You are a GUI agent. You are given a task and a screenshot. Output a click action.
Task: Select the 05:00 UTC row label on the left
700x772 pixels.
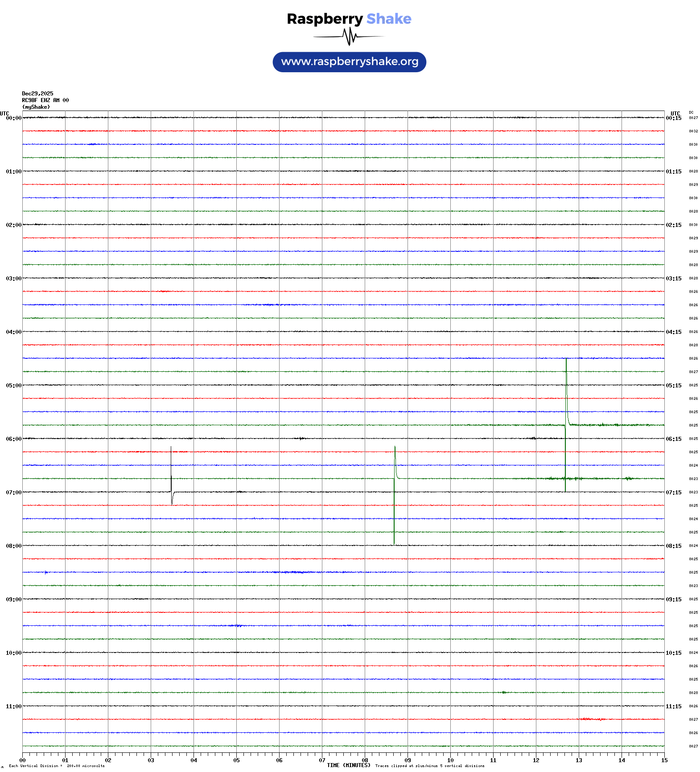click(x=13, y=386)
